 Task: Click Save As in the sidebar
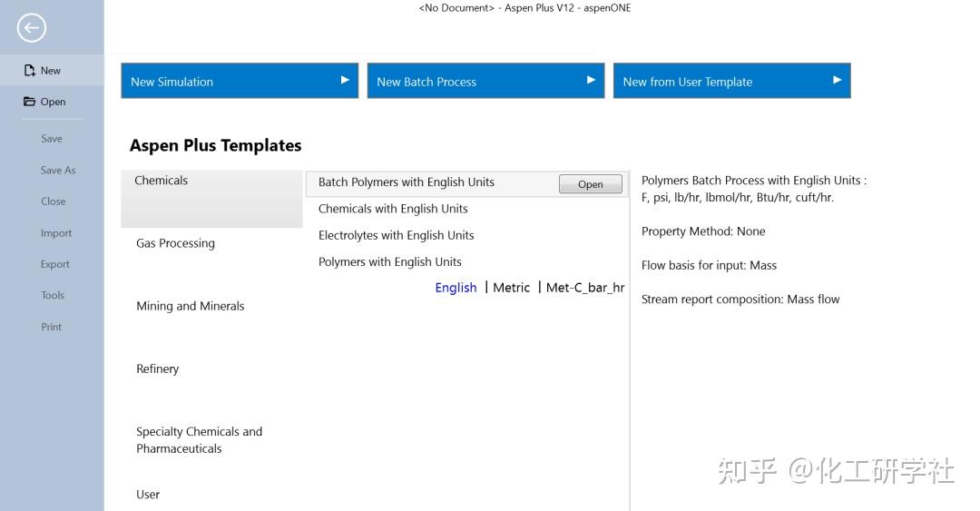58,170
